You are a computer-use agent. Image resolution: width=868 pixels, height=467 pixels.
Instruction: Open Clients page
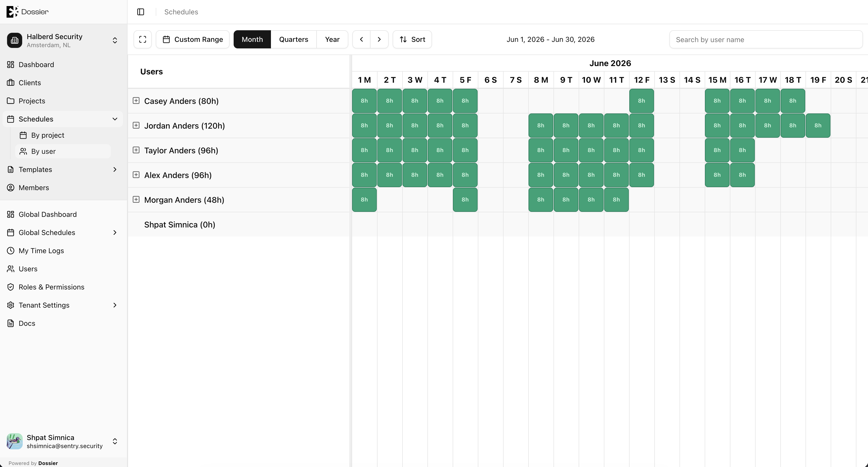[63, 83]
